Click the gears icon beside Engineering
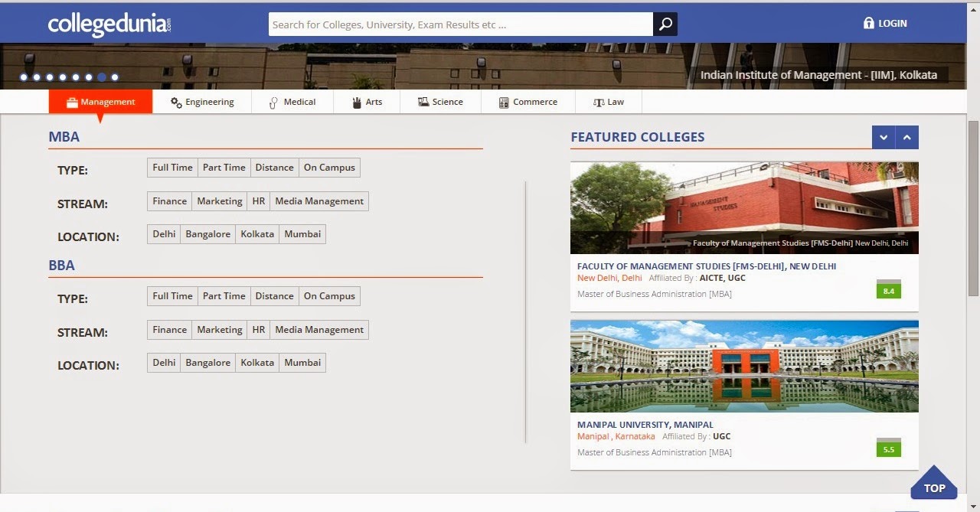 click(176, 103)
